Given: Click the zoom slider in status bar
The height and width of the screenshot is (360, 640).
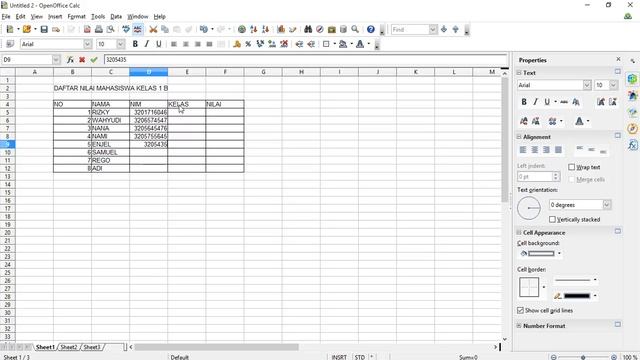Looking at the screenshot, I should pyautogui.click(x=583, y=357).
